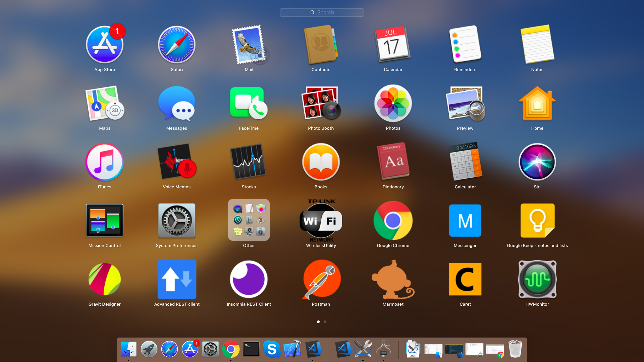
Task: Select the first Launchpad page dot
Action: [318, 322]
